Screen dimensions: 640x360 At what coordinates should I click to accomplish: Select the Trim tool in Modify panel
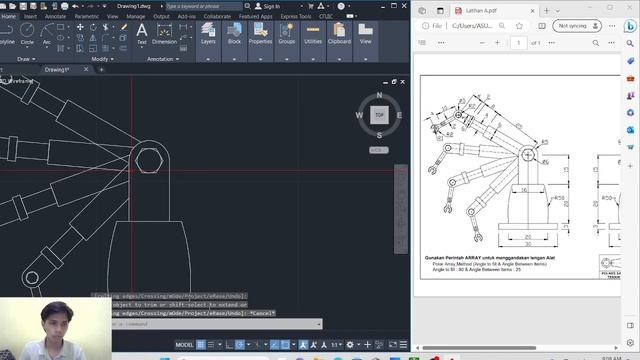coord(106,27)
